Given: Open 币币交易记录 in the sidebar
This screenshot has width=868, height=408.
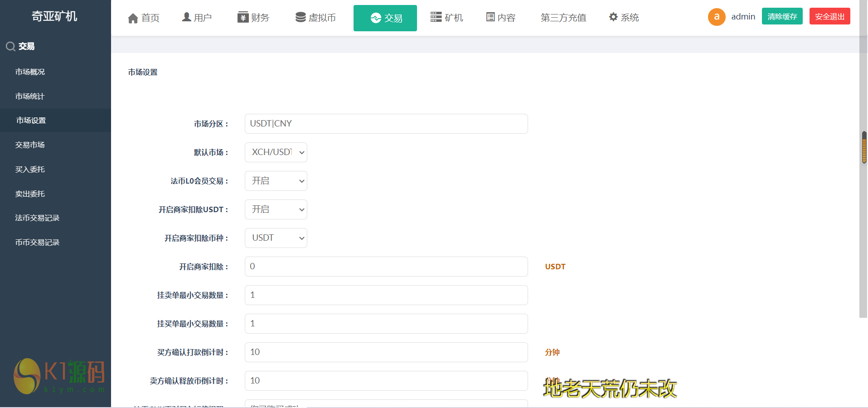Looking at the screenshot, I should 37,242.
